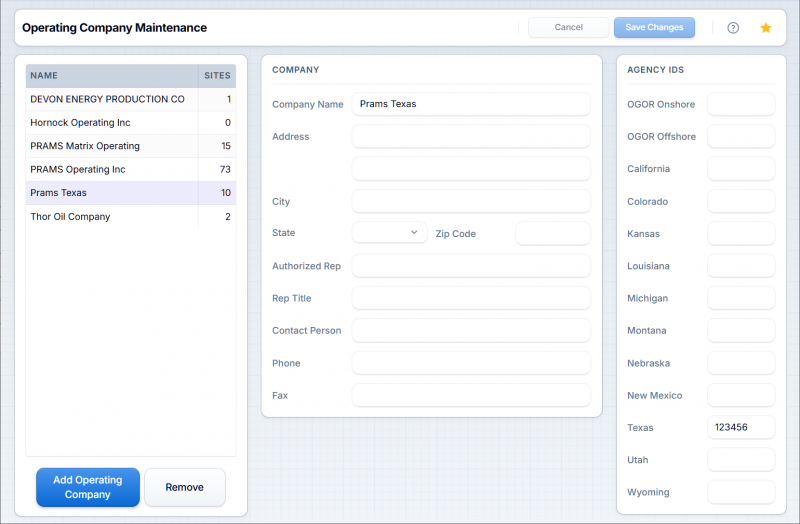Click the NAME column header
The image size is (800, 524).
click(x=112, y=76)
